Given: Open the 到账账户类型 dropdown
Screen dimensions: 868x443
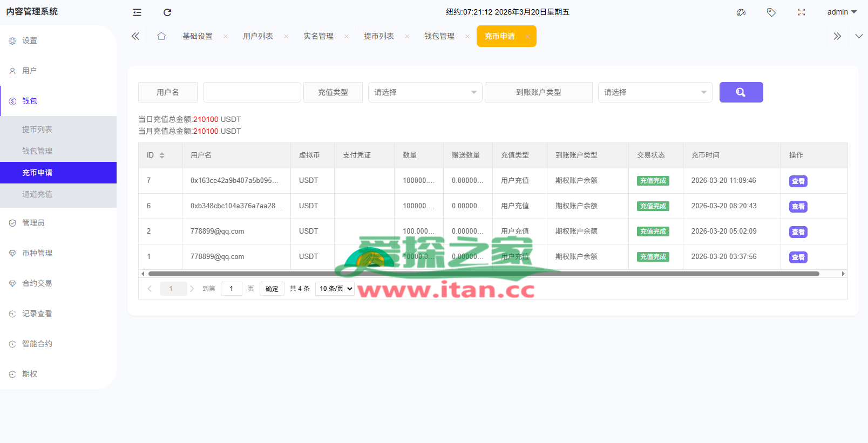Looking at the screenshot, I should click(655, 92).
